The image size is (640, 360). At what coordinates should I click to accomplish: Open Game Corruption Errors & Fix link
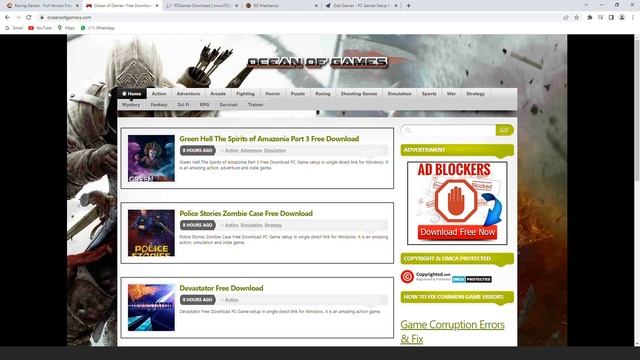pyautogui.click(x=452, y=331)
